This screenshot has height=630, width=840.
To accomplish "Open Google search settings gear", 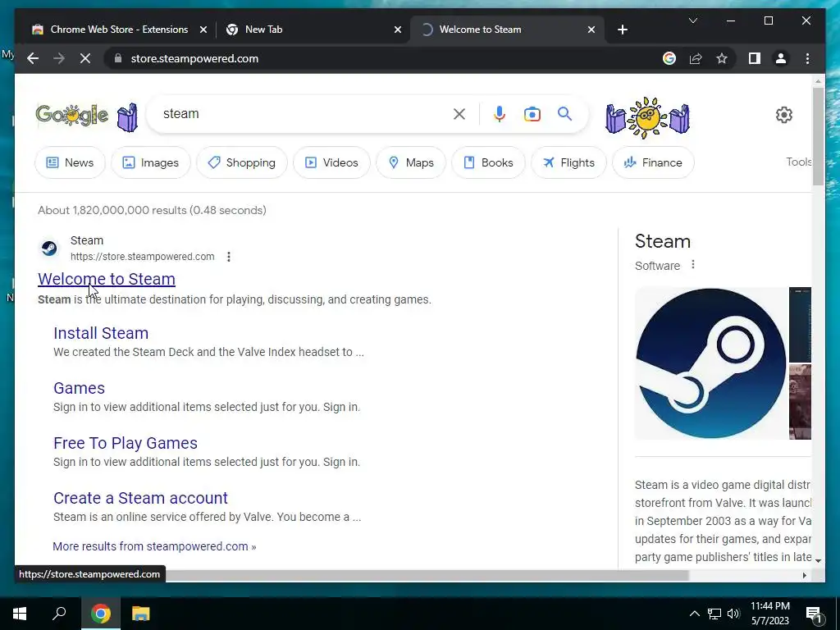I will coord(783,115).
